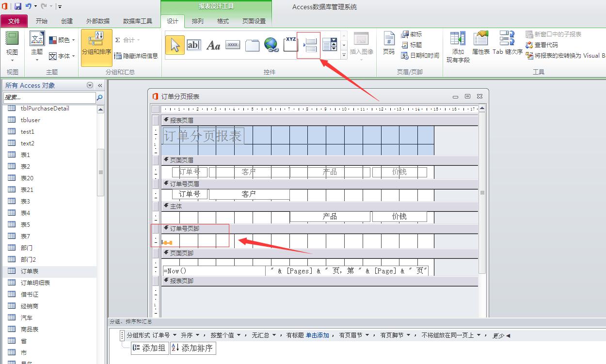Viewport: 606px width, 364px height.
Task: Collapse group options with Less link
Action: coord(501,335)
